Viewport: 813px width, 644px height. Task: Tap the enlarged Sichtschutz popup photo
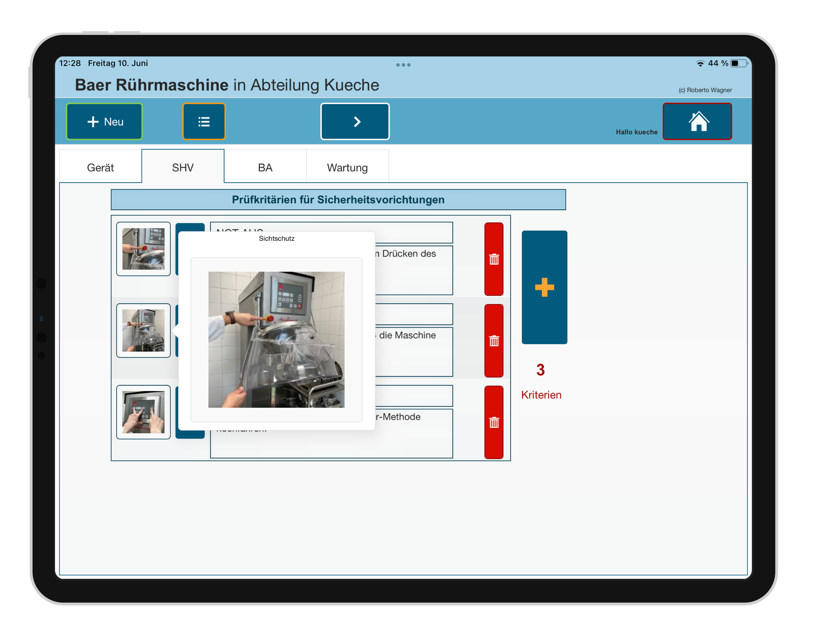click(276, 340)
